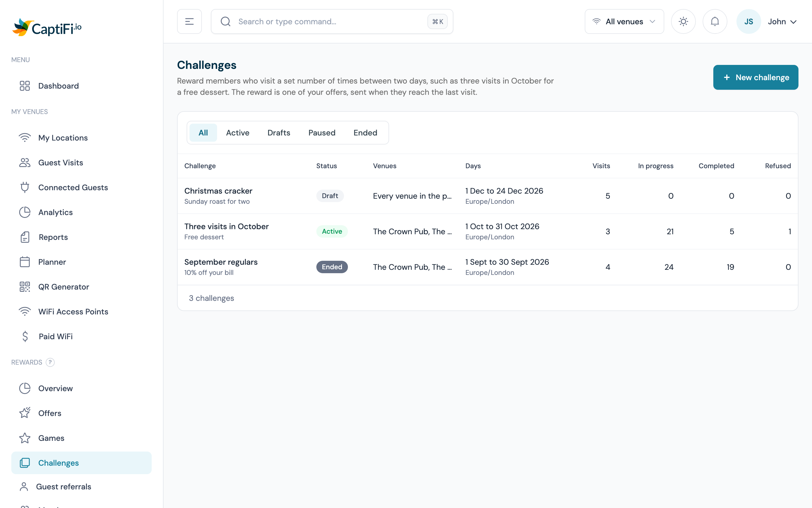
Task: Open the Guest referrals menu item
Action: pyautogui.click(x=81, y=487)
